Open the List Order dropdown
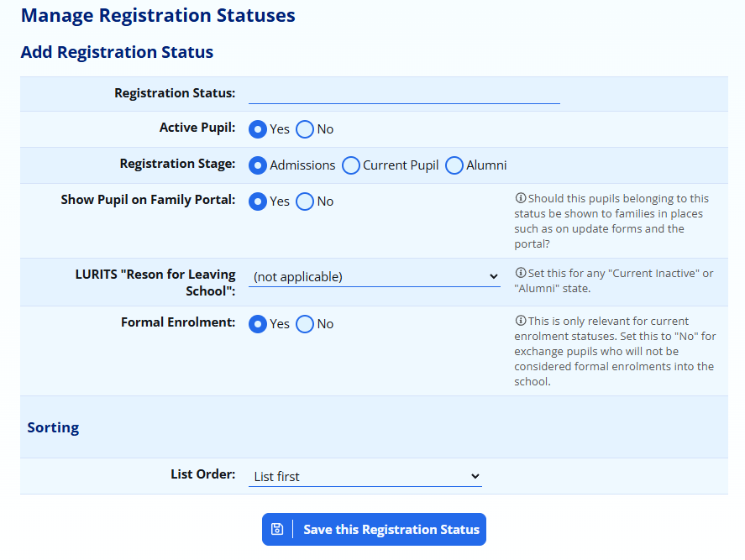 365,476
